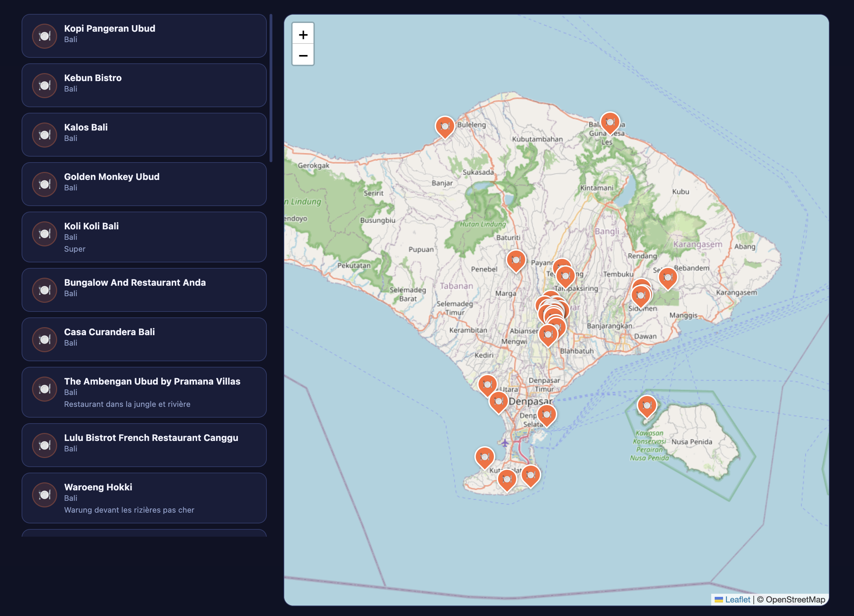Image resolution: width=854 pixels, height=616 pixels.
Task: Open the Casa Curandera Bali title
Action: [x=109, y=332]
